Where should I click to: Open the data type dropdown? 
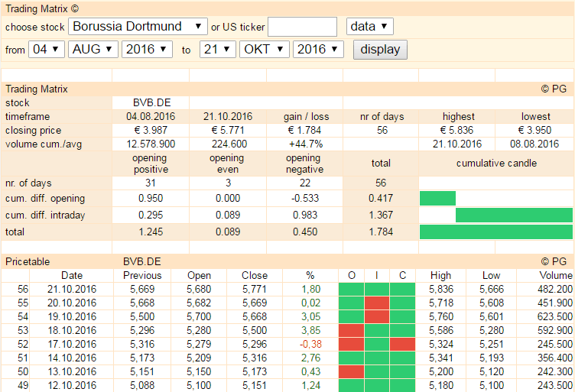tap(369, 27)
